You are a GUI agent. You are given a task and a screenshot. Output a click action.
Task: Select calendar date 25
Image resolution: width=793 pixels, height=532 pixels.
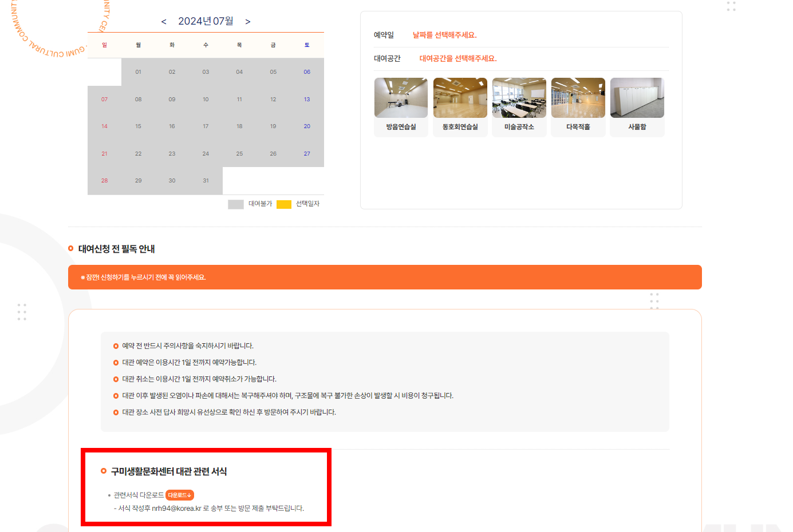click(x=239, y=154)
